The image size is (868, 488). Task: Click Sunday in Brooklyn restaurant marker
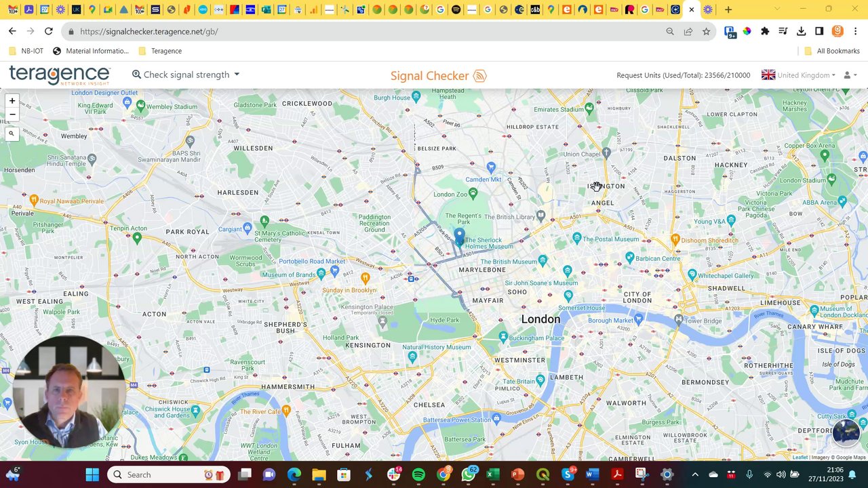coord(366,278)
